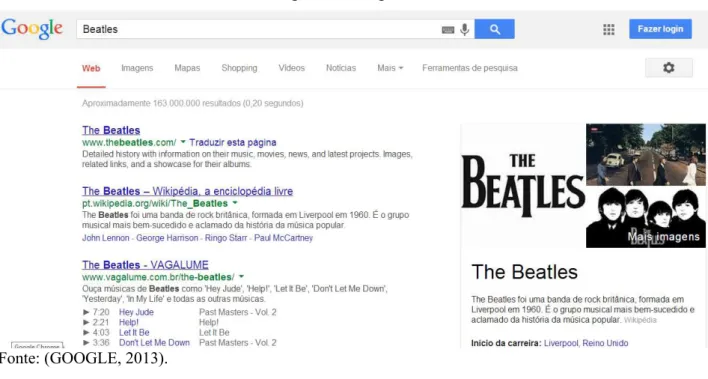Image resolution: width=708 pixels, height=379 pixels.
Task: Switch to the Mapas tab
Action: 187,68
